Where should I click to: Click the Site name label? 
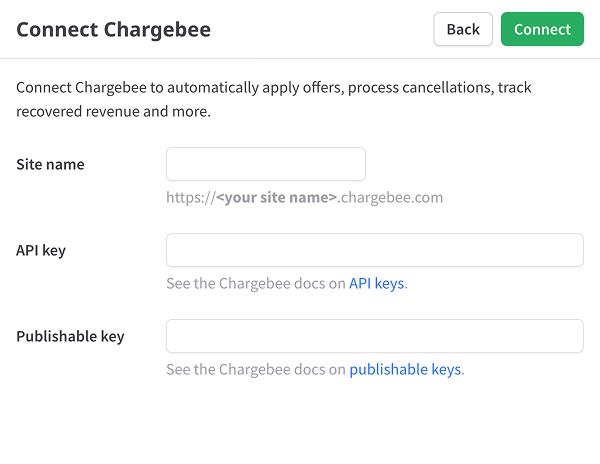[50, 164]
